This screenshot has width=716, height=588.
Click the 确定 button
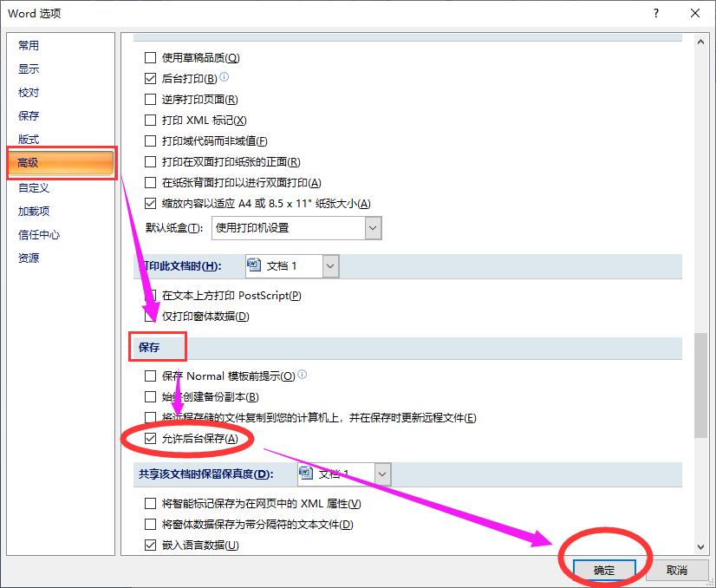[x=605, y=570]
